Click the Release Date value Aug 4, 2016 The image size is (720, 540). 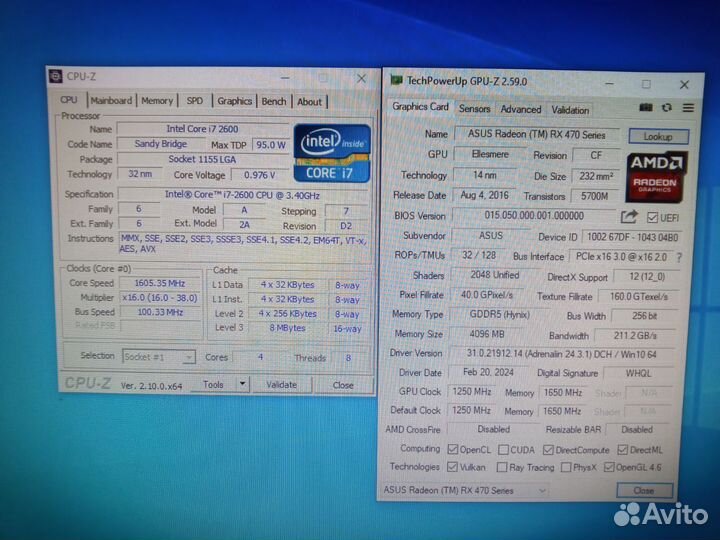coord(484,195)
